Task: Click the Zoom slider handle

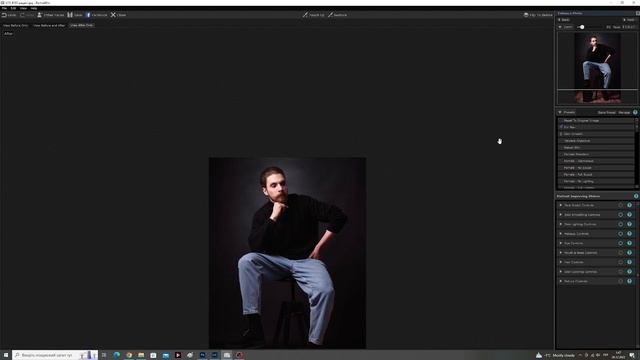Action: (582, 27)
